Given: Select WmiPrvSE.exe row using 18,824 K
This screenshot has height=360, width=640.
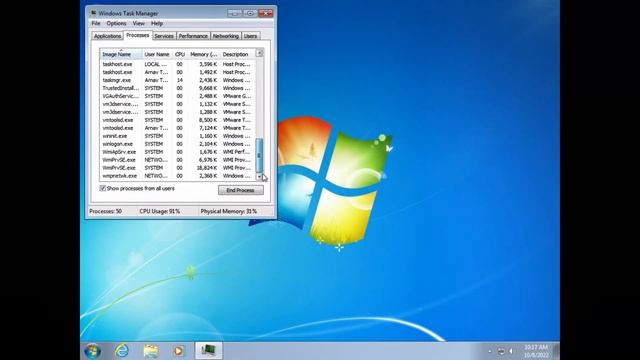Looking at the screenshot, I should pos(177,168).
